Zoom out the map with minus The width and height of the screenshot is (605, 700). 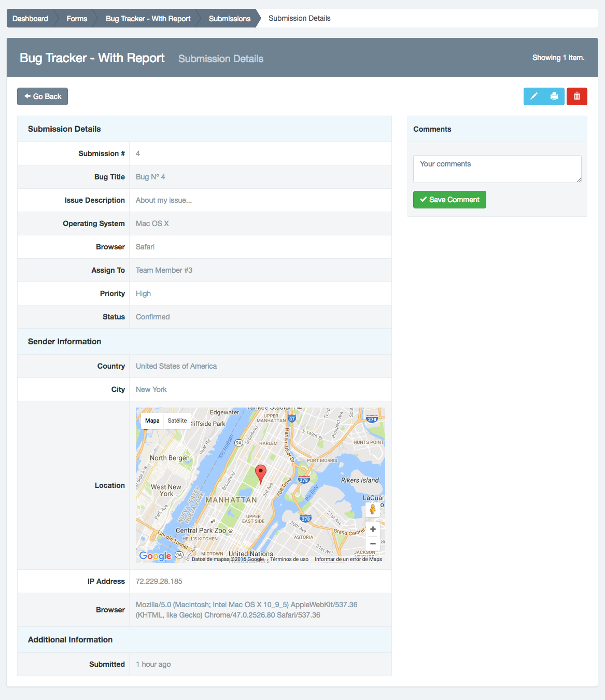coord(372,543)
